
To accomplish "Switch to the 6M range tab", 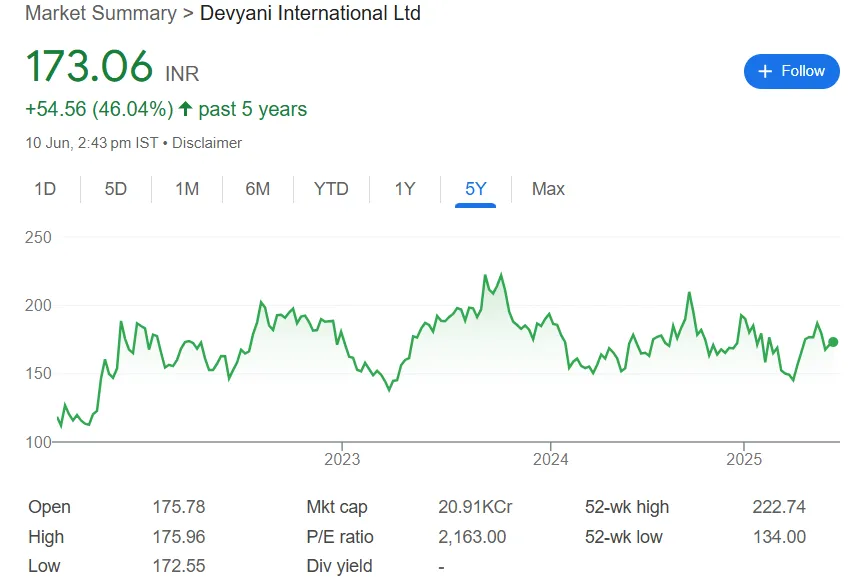I will point(258,189).
